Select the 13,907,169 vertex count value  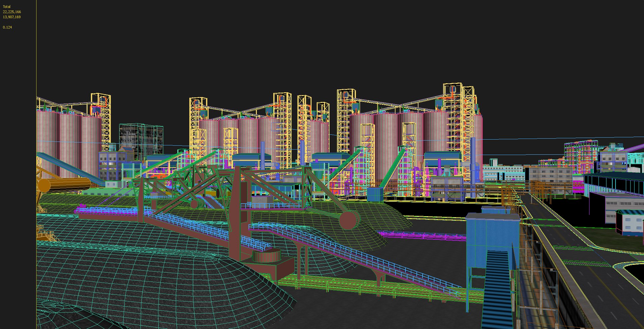[x=12, y=17]
